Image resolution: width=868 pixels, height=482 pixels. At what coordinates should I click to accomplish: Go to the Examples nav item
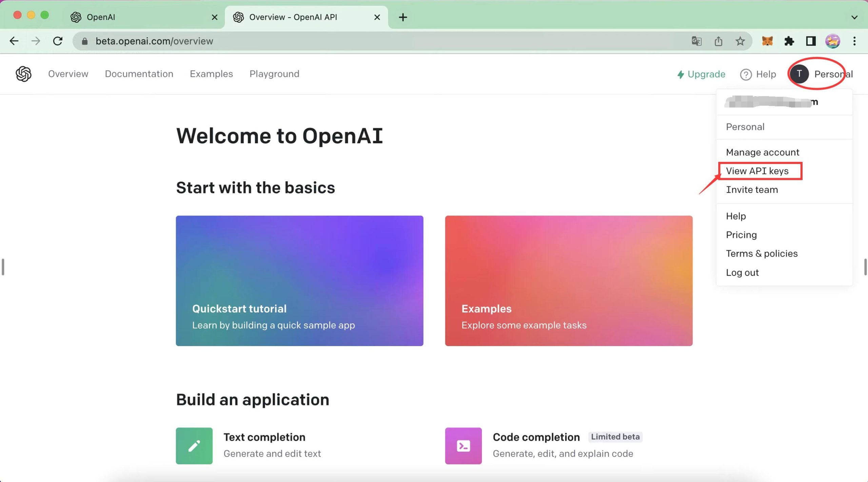point(211,74)
